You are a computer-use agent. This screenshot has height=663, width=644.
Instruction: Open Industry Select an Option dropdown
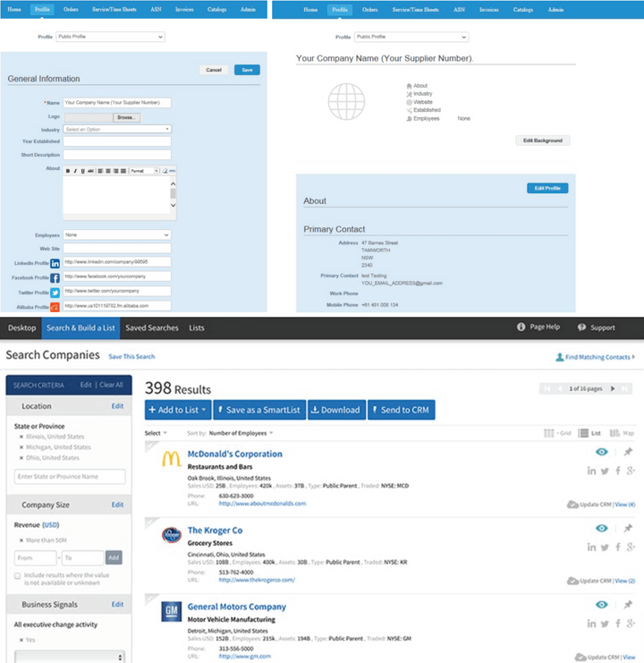(117, 129)
